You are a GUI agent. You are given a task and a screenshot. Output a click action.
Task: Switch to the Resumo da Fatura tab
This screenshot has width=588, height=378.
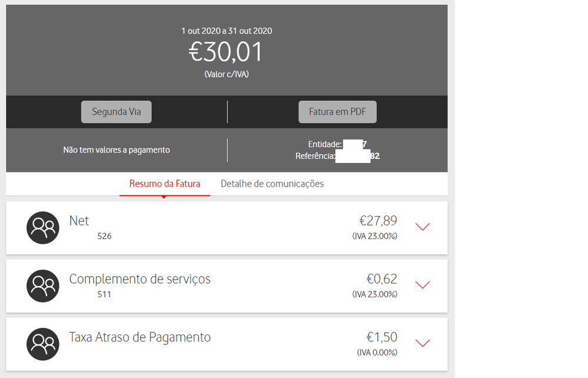(x=165, y=184)
